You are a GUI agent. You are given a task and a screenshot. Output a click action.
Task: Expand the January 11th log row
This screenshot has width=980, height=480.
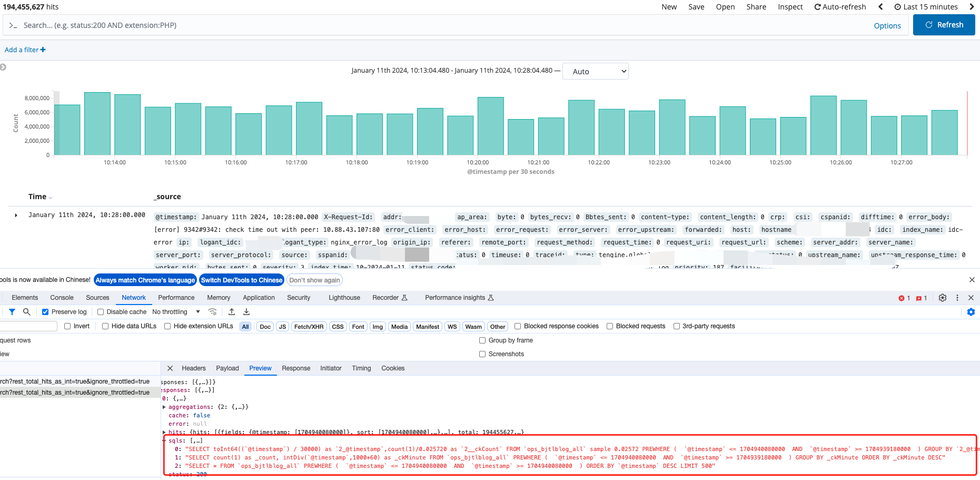click(x=16, y=215)
